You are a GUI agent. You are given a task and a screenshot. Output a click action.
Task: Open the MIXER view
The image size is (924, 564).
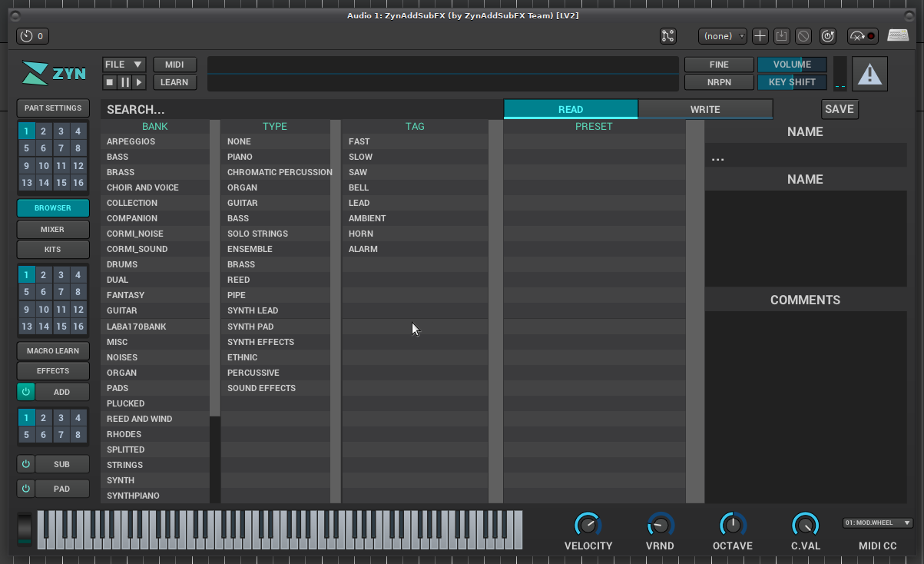53,230
